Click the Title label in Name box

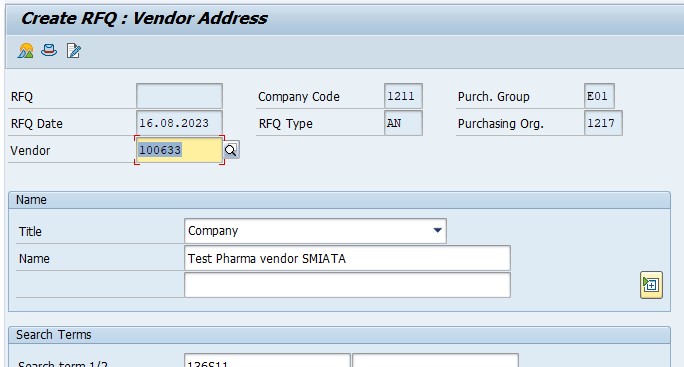tap(30, 231)
